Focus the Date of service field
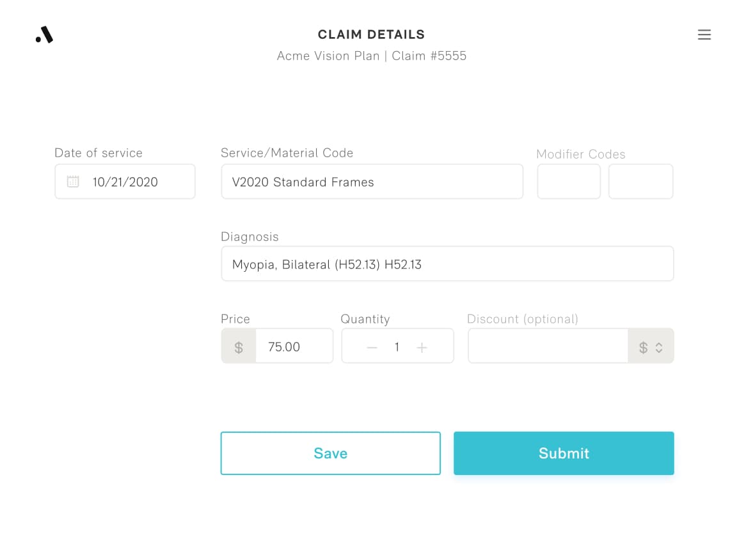This screenshot has width=746, height=560. click(x=134, y=182)
